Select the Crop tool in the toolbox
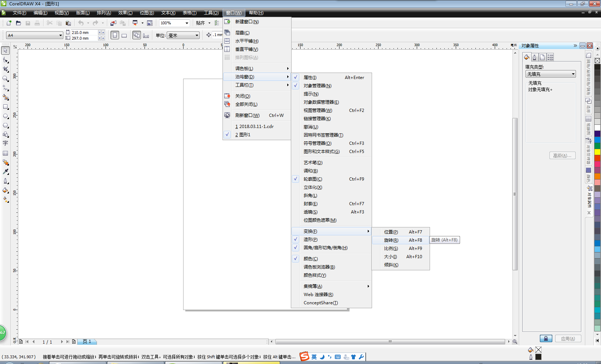The image size is (601, 364). coord(5,69)
